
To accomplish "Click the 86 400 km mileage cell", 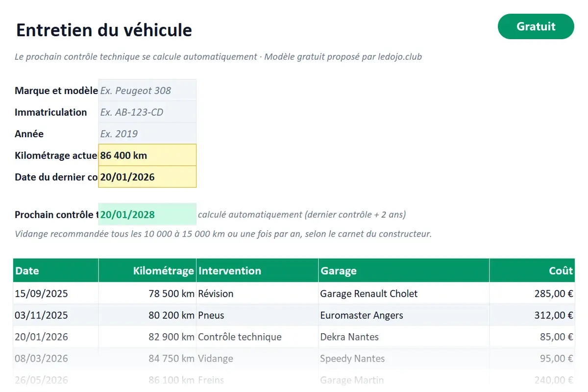I will point(147,155).
